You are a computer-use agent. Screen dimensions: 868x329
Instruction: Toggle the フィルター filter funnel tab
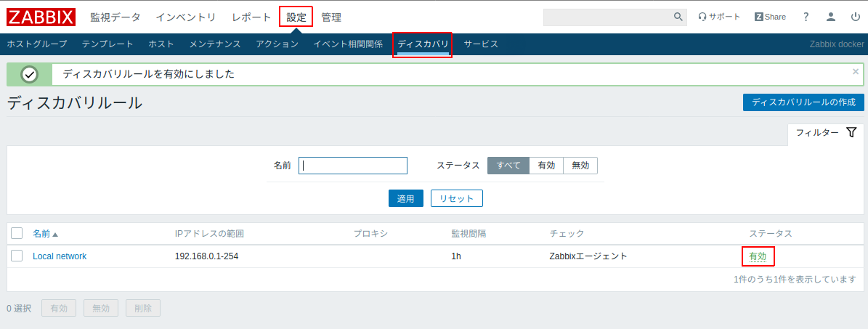click(x=826, y=133)
